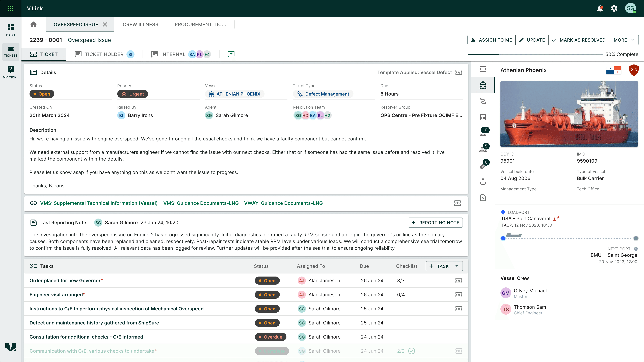Image resolution: width=644 pixels, height=362 pixels.
Task: Expand the MORE actions dropdown
Action: click(x=624, y=40)
